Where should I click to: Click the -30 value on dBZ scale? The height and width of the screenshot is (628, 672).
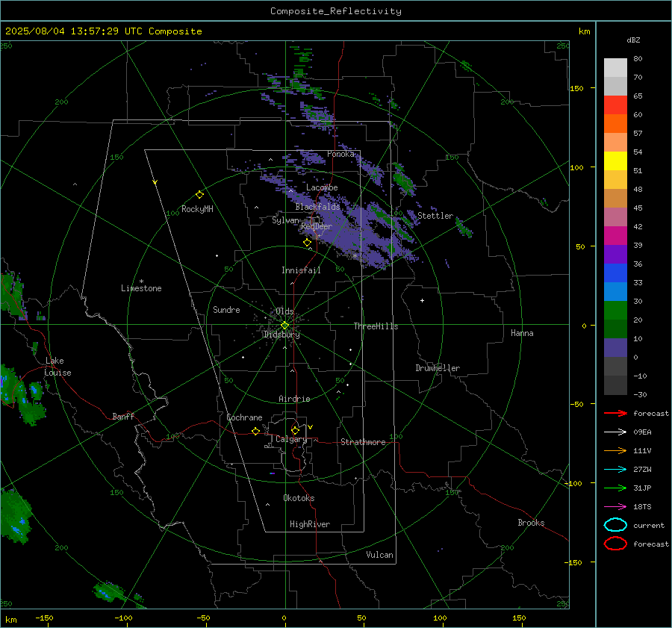coord(640,394)
